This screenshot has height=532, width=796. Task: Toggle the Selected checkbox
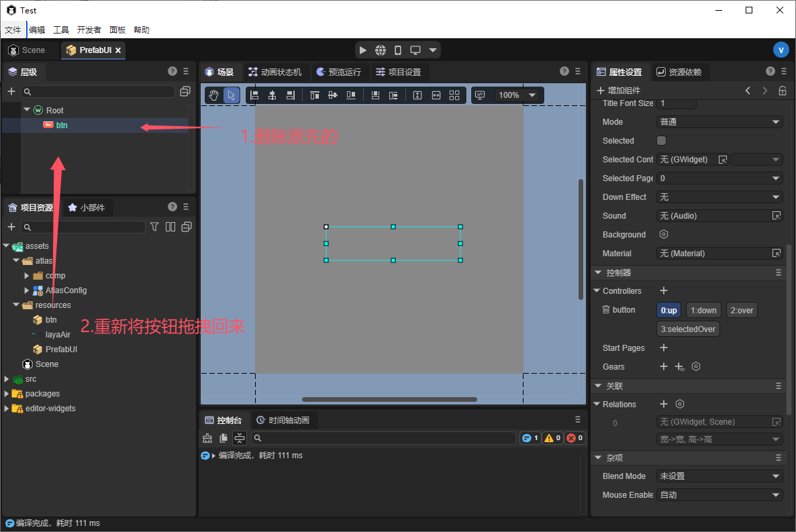[661, 141]
